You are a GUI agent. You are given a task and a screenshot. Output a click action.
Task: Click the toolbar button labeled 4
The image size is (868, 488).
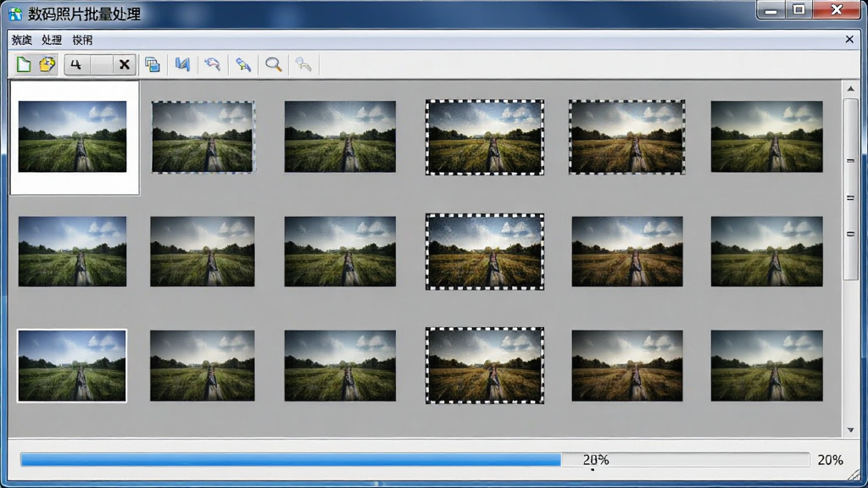pyautogui.click(x=76, y=64)
